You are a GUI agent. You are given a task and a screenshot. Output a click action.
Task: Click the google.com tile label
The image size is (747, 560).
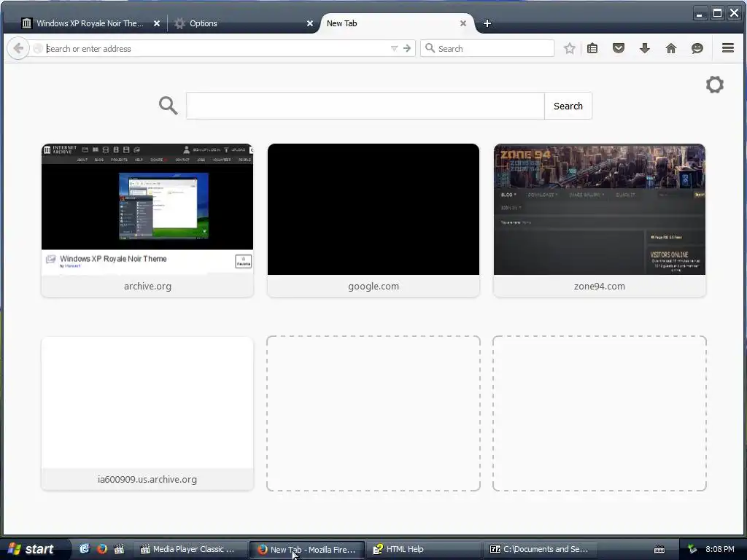pyautogui.click(x=373, y=286)
